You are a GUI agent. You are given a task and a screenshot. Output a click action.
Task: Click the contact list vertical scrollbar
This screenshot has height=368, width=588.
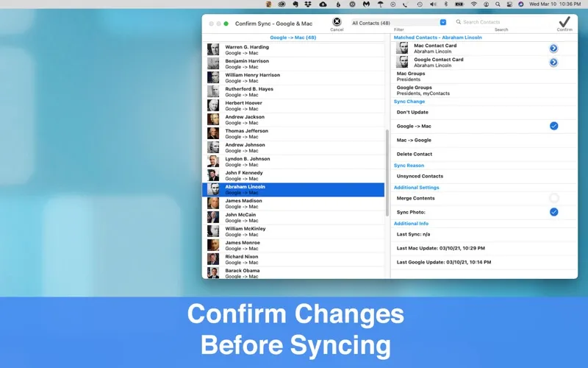387,173
